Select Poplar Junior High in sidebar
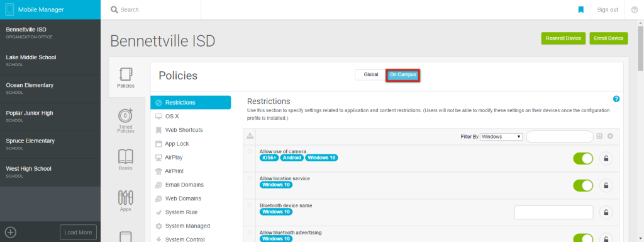This screenshot has width=644, height=242. 50,117
